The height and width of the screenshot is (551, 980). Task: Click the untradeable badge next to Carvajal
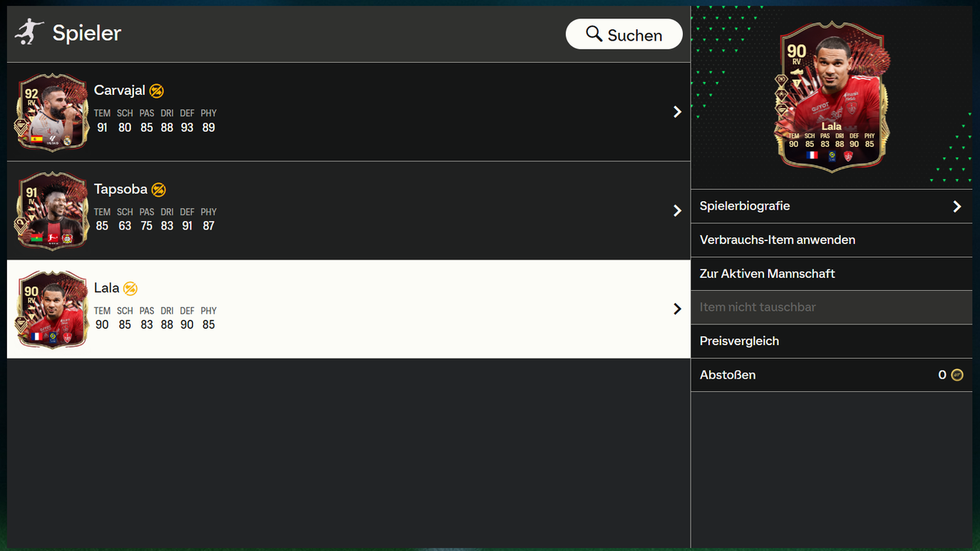(x=156, y=90)
